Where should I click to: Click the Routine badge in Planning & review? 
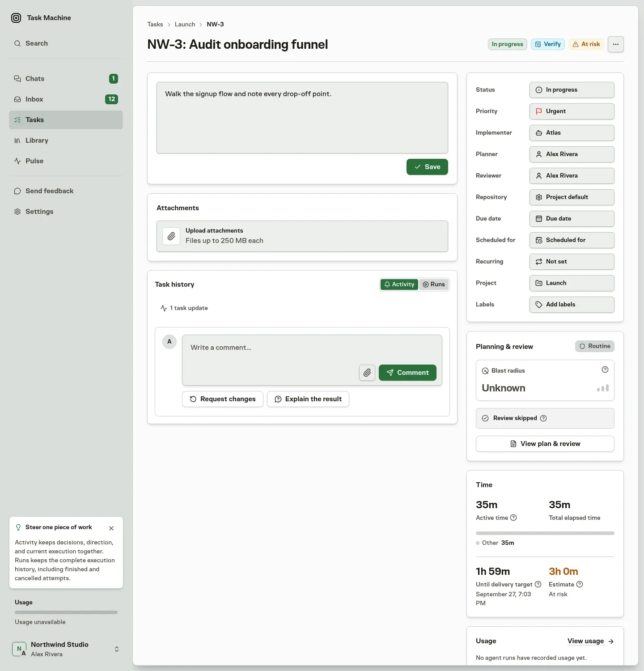pyautogui.click(x=595, y=346)
